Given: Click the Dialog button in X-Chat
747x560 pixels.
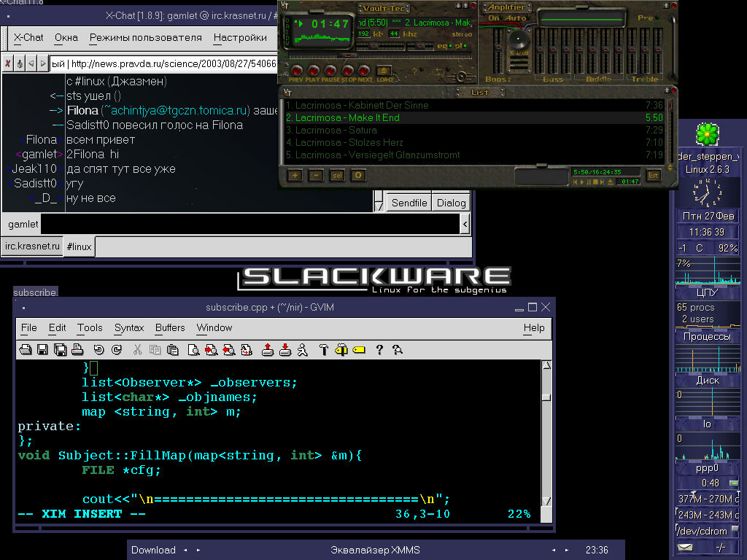Looking at the screenshot, I should point(451,203).
